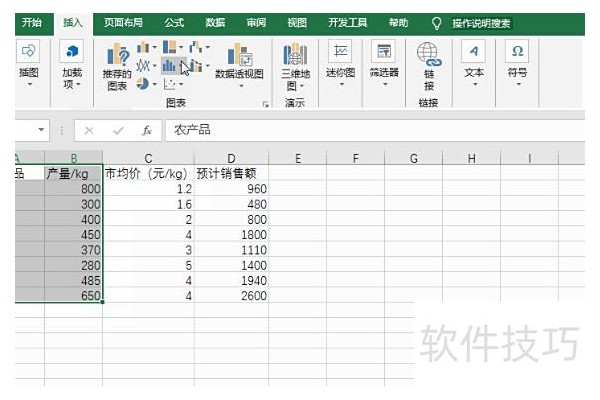The width and height of the screenshot is (600, 400).
Task: Click the fx insert function icon
Action: tap(147, 131)
